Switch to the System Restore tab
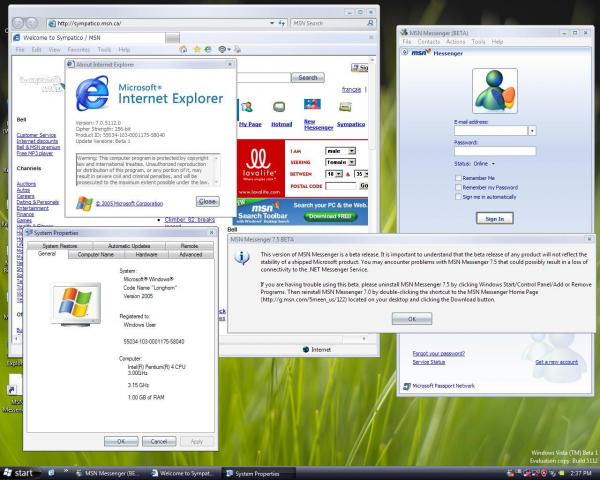Viewport: 600px width, 480px height. (60, 246)
